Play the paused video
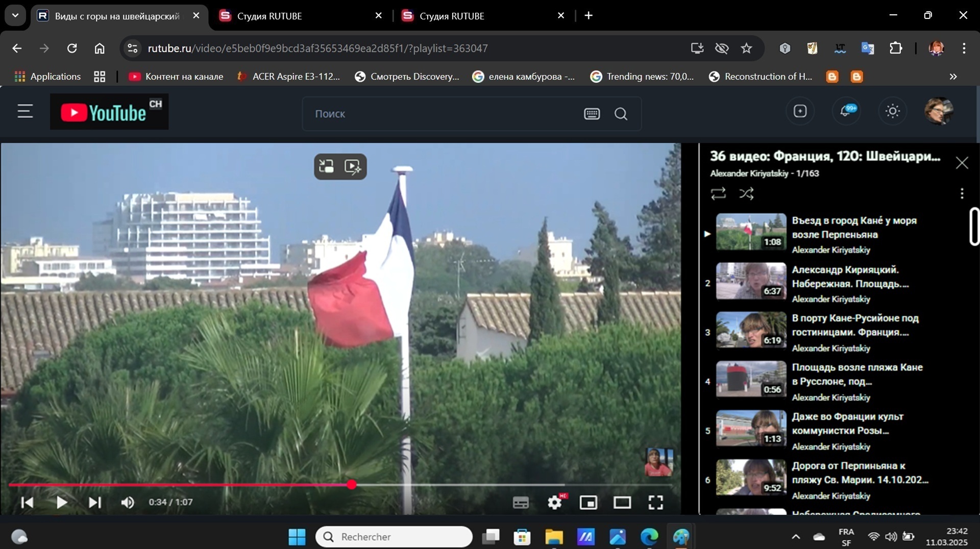Screen dimensions: 980x549 (61, 503)
